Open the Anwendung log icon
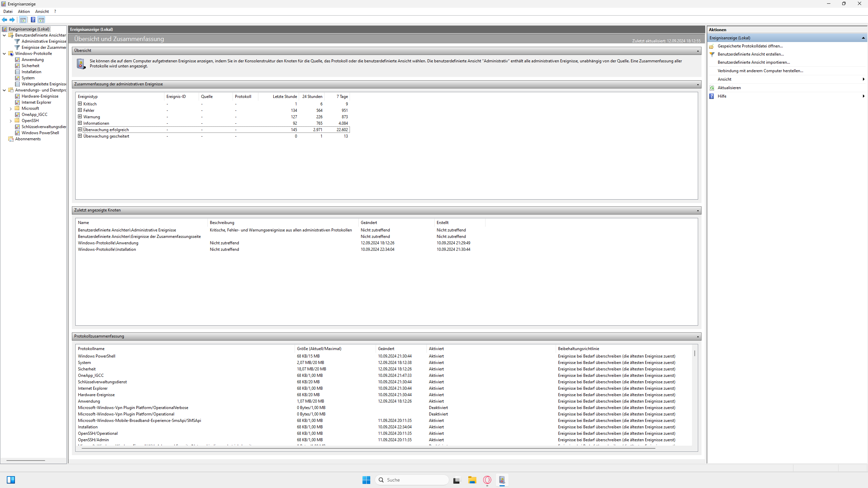This screenshot has width=868, height=488. [17, 60]
